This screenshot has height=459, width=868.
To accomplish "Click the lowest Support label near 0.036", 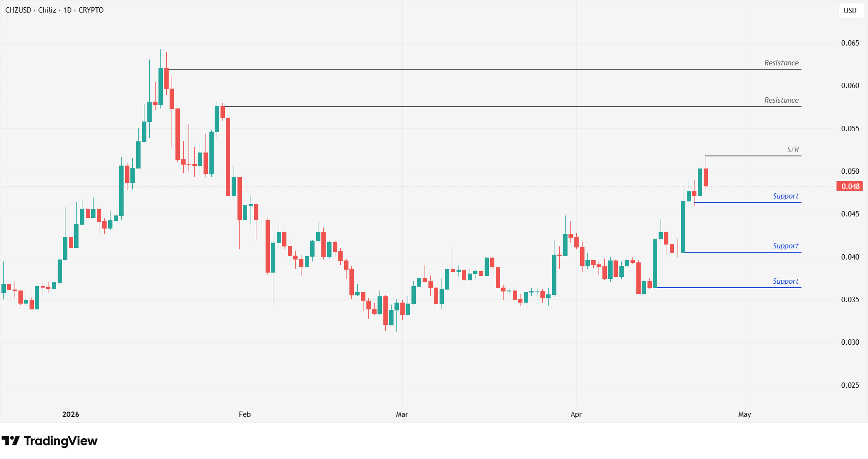I will [x=786, y=281].
